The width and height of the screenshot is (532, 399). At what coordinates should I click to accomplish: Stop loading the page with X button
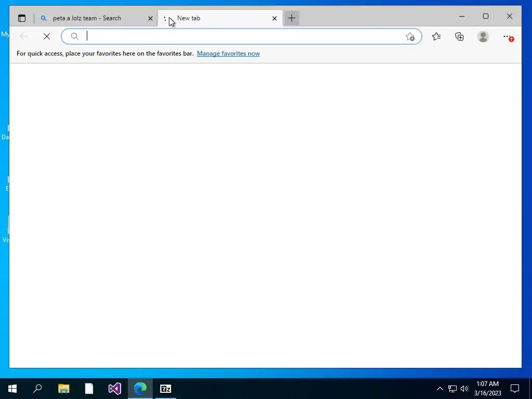pyautogui.click(x=47, y=36)
